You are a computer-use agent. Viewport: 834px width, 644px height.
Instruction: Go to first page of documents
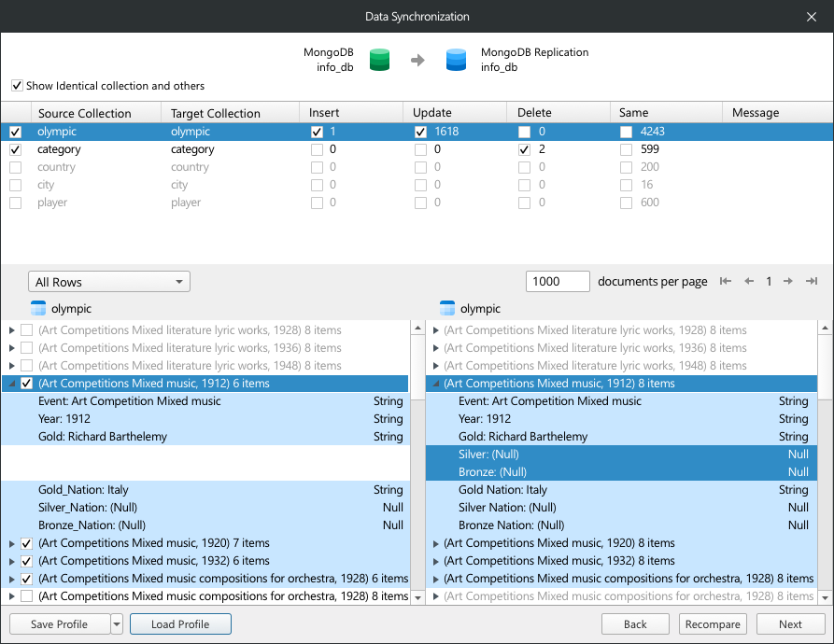[x=726, y=281]
